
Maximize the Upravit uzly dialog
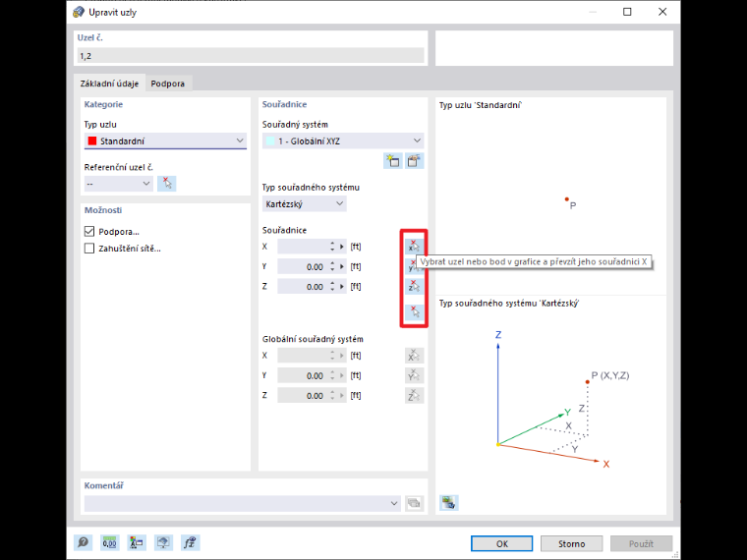[x=627, y=12]
